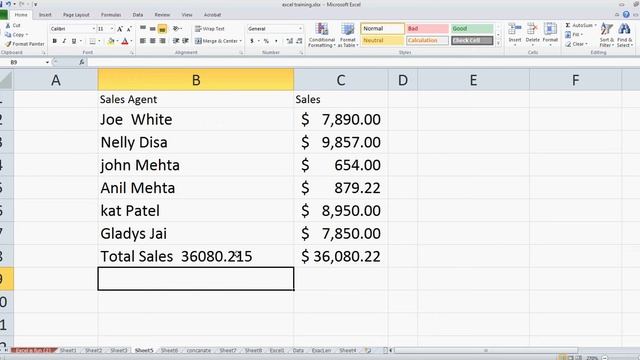This screenshot has height=360, width=640.
Task: Open the Fill dropdown
Action: [574, 35]
